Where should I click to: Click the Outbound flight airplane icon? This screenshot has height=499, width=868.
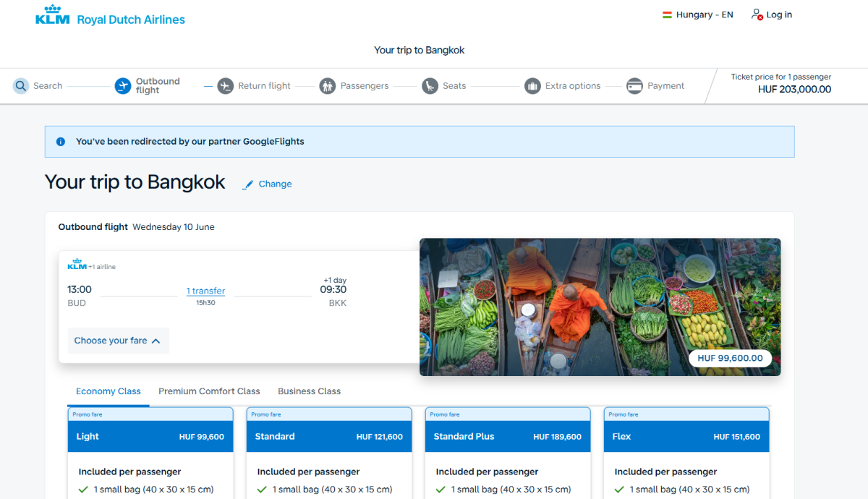(x=123, y=86)
